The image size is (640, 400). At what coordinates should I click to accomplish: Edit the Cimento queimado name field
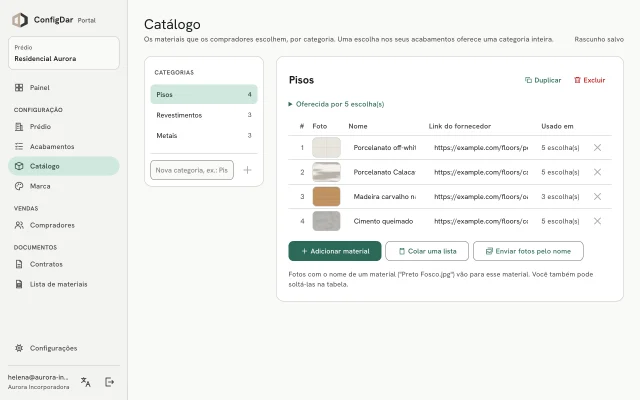pyautogui.click(x=384, y=221)
